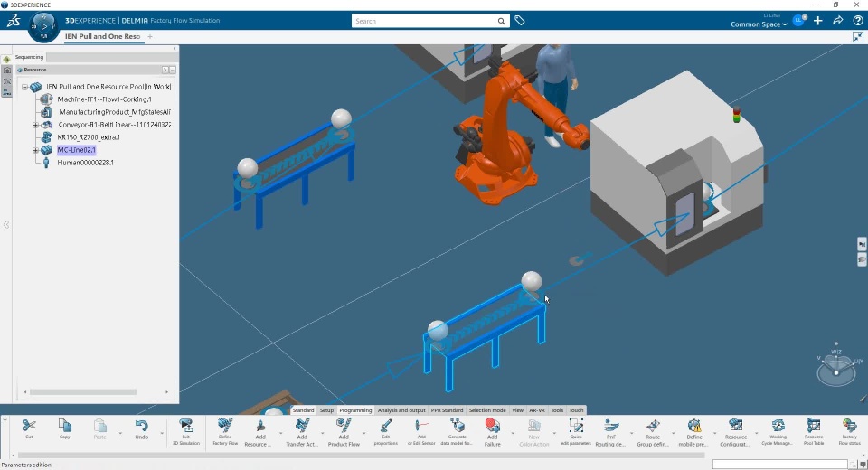Click the PnF Routing definition icon

[x=611, y=425]
